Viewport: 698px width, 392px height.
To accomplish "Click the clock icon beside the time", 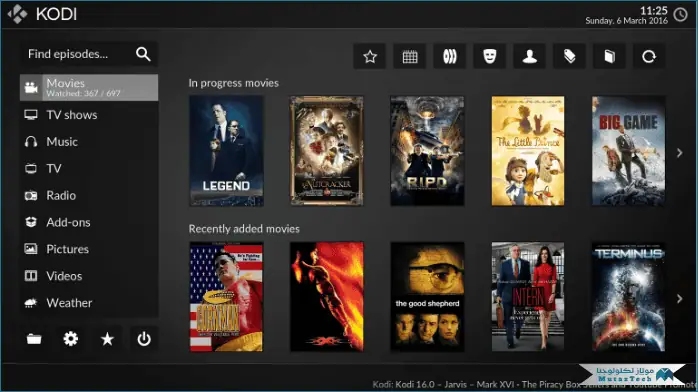I will (x=680, y=15).
